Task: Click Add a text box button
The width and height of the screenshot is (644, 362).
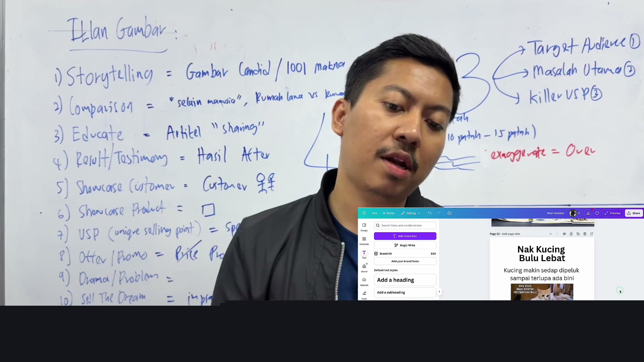Action: coord(405,236)
